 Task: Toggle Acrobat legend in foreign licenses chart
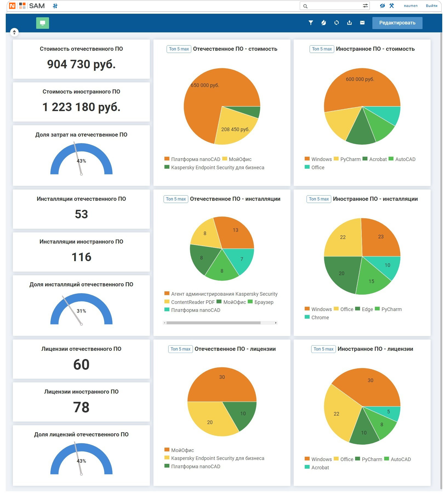(317, 468)
